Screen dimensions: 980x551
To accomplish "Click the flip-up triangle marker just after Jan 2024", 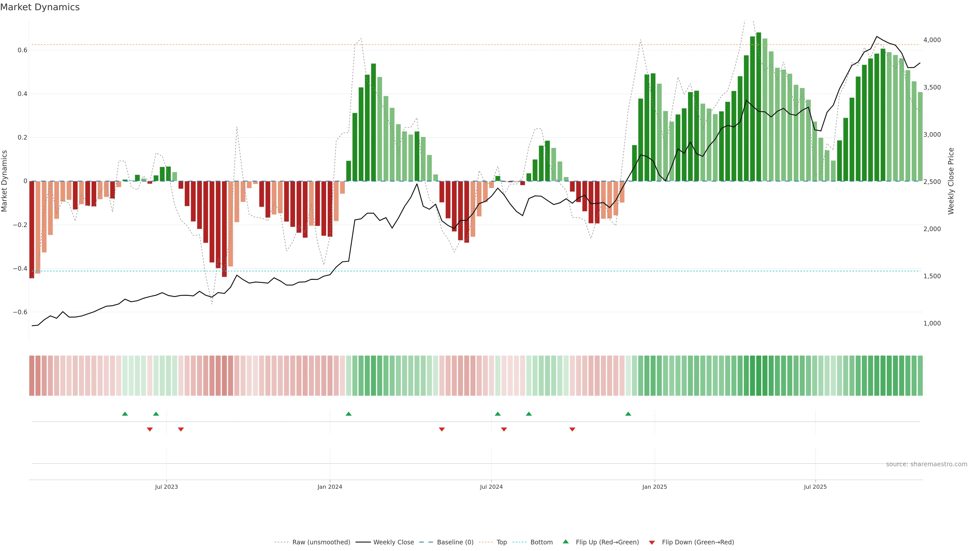I will tap(348, 414).
